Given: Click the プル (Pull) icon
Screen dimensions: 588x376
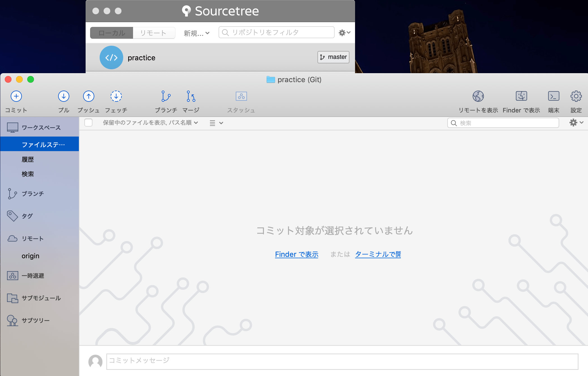Looking at the screenshot, I should 63,96.
